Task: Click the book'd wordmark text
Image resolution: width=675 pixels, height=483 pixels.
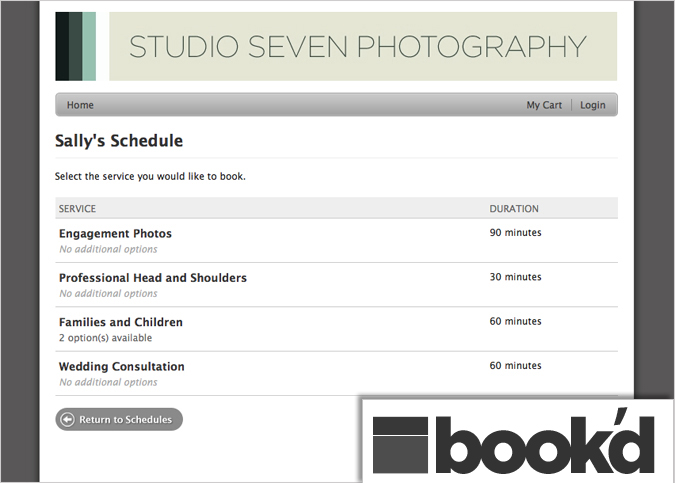Action: pyautogui.click(x=548, y=445)
